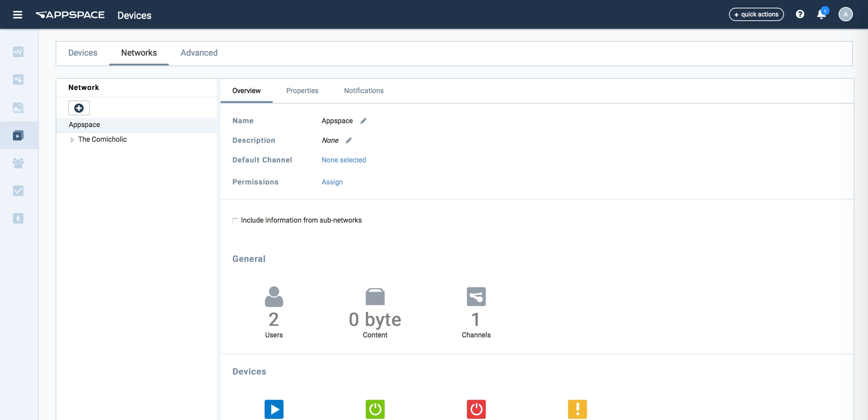Enable Include information from sub-networks checkbox

point(235,220)
